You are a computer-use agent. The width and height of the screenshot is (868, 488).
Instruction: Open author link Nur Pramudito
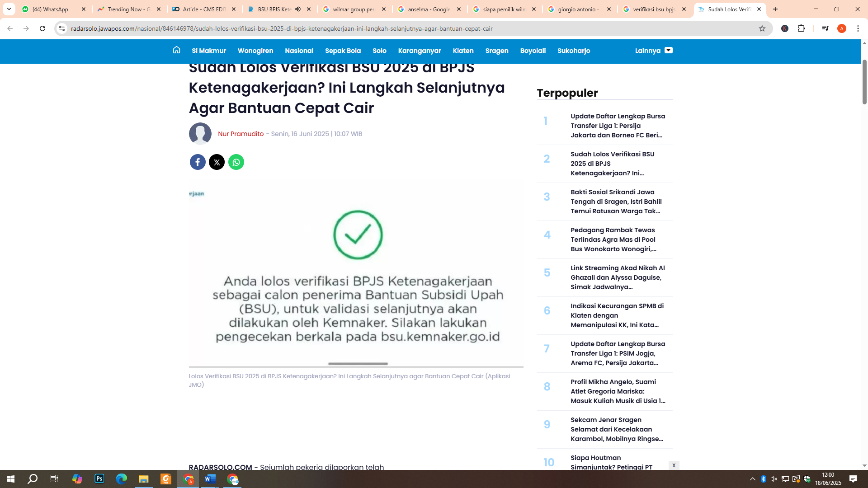tap(241, 134)
